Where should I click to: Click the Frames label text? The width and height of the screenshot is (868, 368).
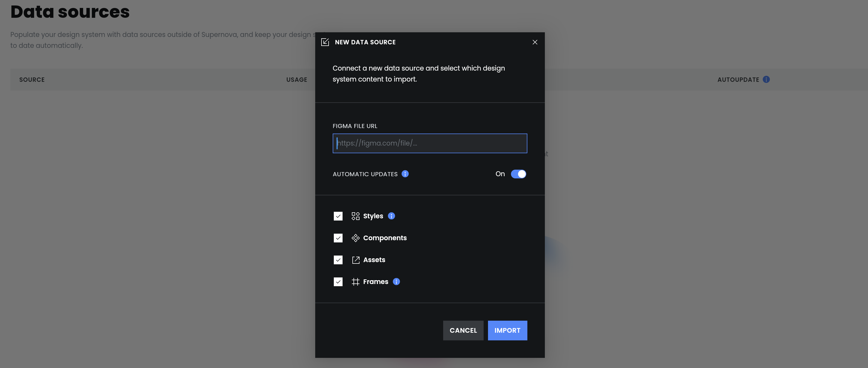[375, 282]
